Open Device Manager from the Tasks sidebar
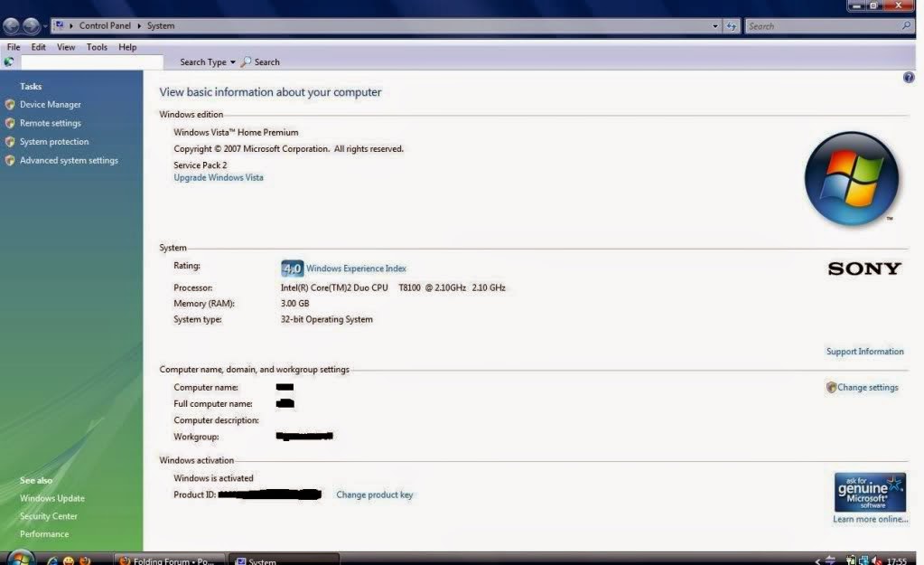The image size is (924, 565). (49, 103)
